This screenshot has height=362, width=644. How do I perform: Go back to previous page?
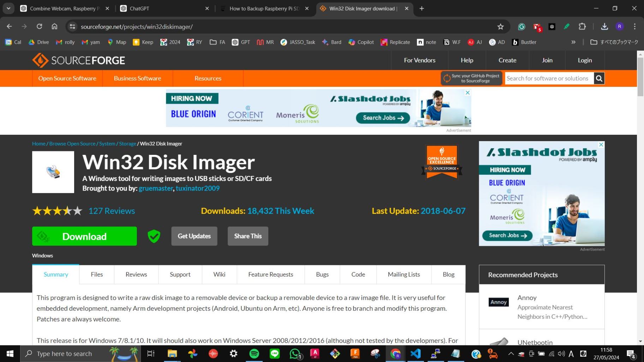(x=9, y=26)
